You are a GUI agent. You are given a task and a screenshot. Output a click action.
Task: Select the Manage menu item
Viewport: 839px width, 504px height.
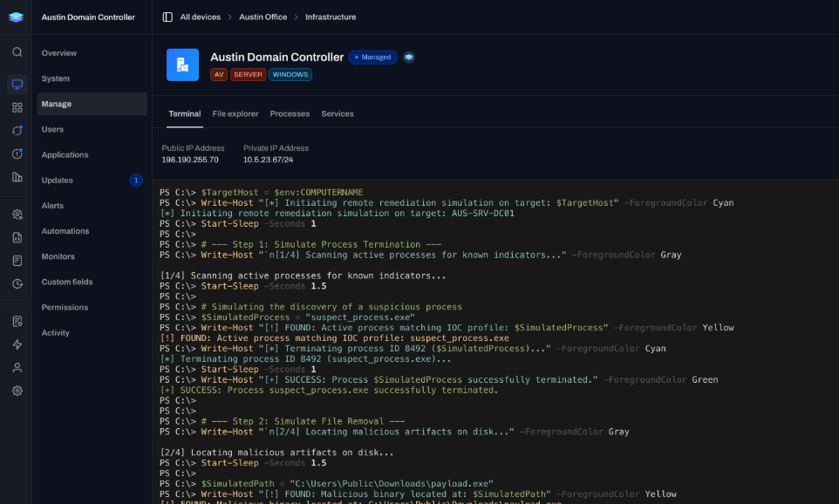92,104
